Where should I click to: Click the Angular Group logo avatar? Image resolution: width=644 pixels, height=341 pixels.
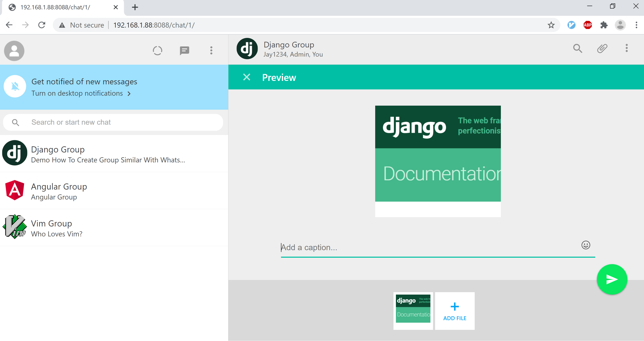click(x=15, y=190)
